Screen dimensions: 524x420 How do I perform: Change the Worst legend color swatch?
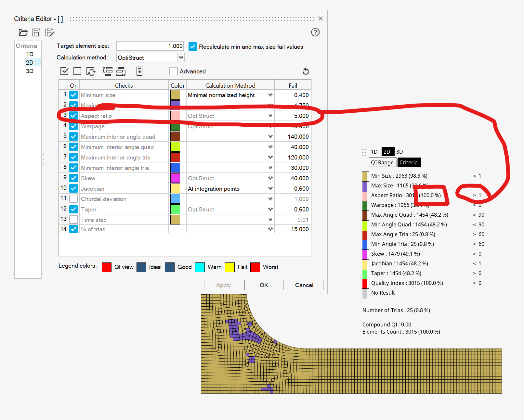click(x=255, y=267)
